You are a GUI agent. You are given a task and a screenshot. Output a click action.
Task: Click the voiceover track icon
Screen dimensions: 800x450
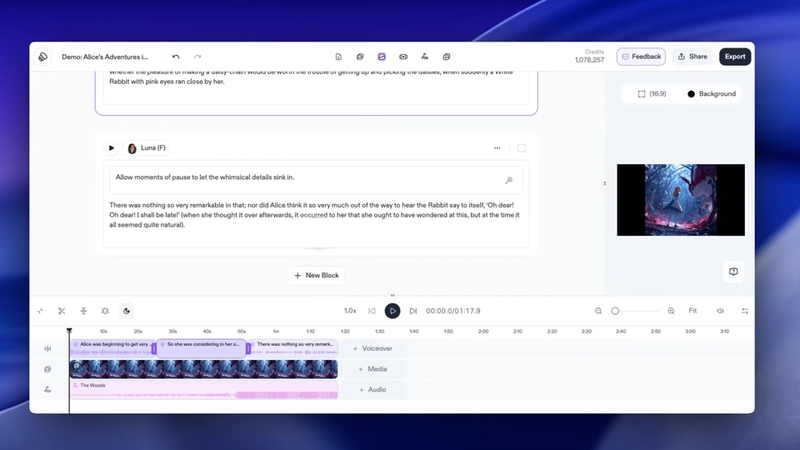point(47,348)
